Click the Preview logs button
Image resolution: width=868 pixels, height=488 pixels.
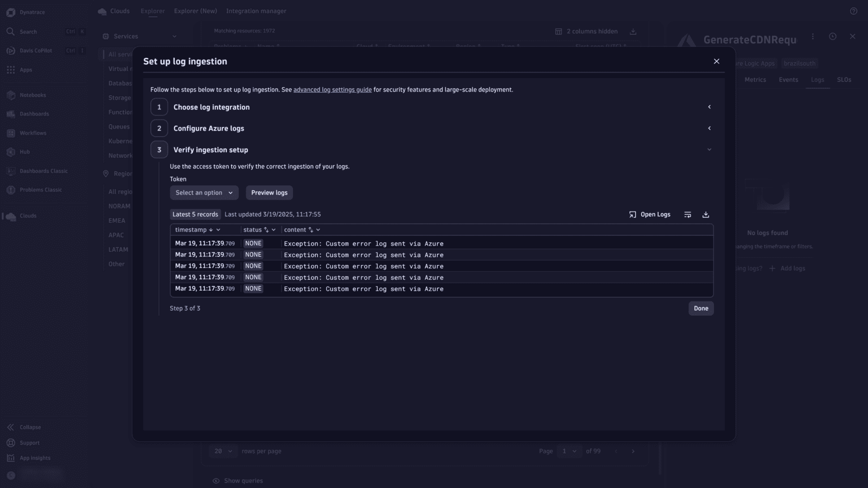269,192
